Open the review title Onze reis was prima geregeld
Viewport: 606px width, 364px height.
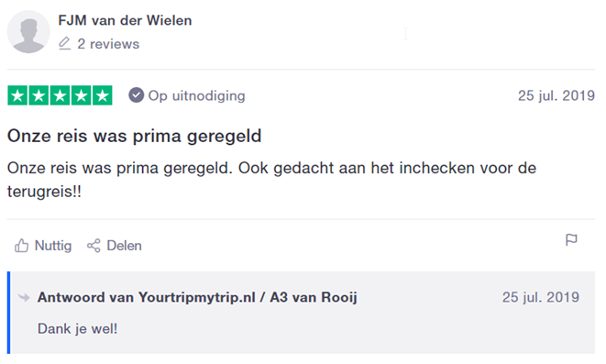point(135,136)
